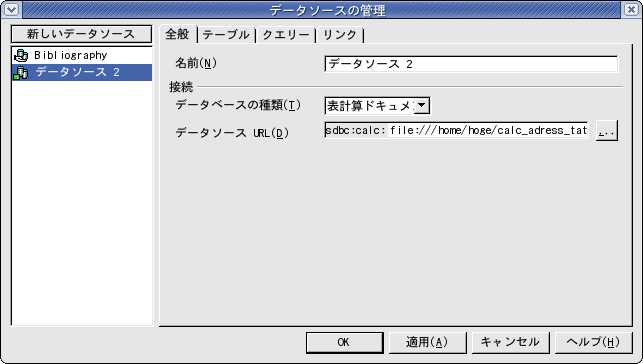This screenshot has height=364, width=643.
Task: Open the window menu icon in title bar
Action: pyautogui.click(x=11, y=9)
